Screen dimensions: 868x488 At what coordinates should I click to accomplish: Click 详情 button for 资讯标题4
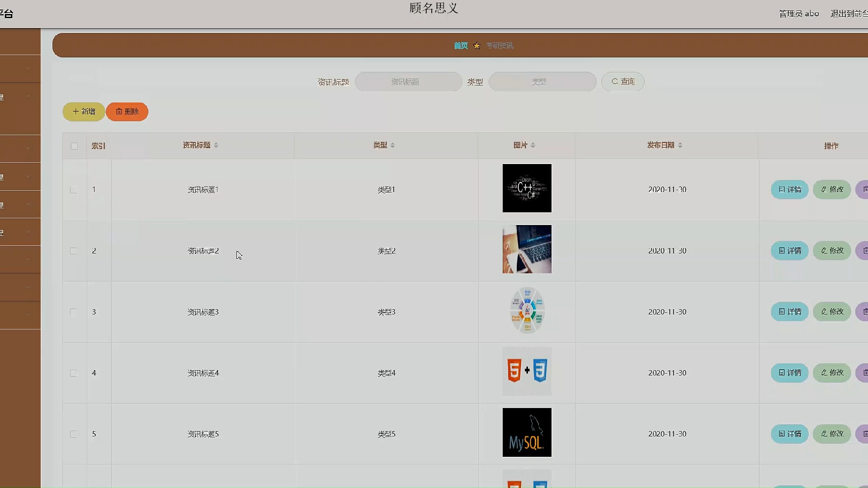[x=789, y=372]
